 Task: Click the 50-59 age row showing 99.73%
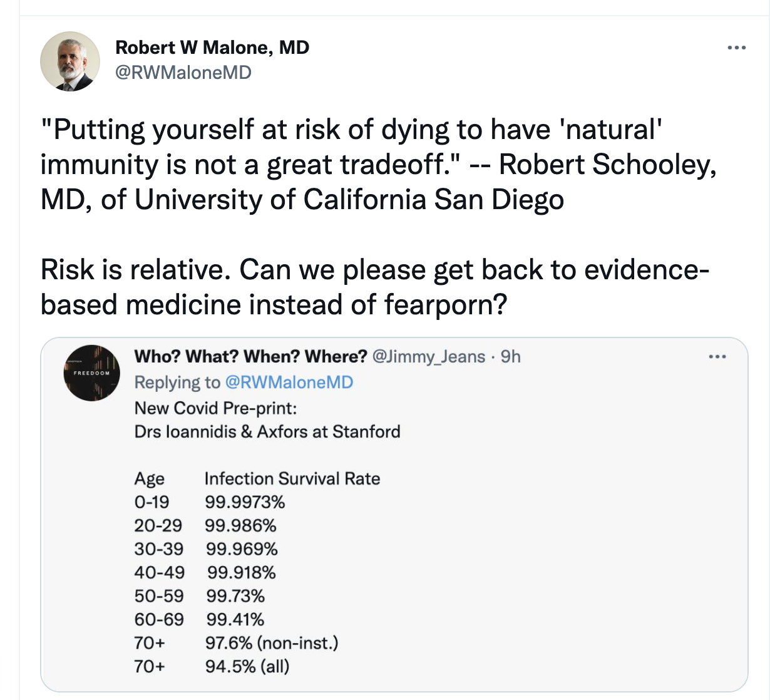[x=199, y=596]
